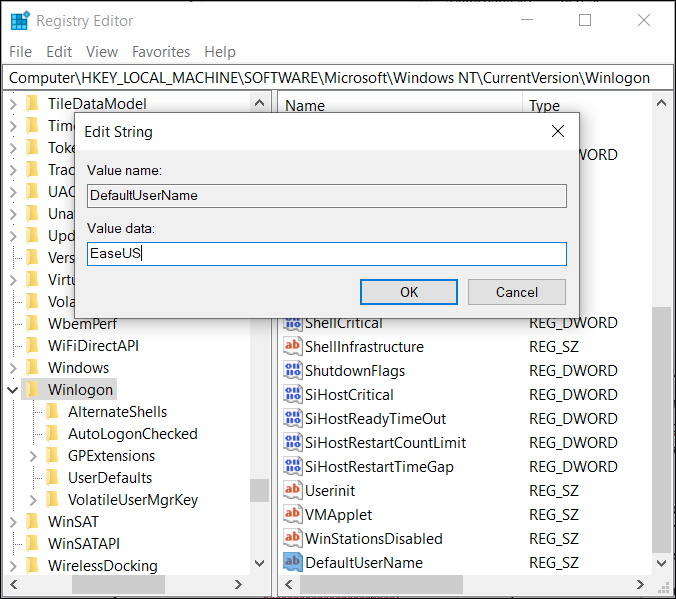Click the AutoLogonChecked folder icon
The image size is (676, 599).
tap(52, 433)
